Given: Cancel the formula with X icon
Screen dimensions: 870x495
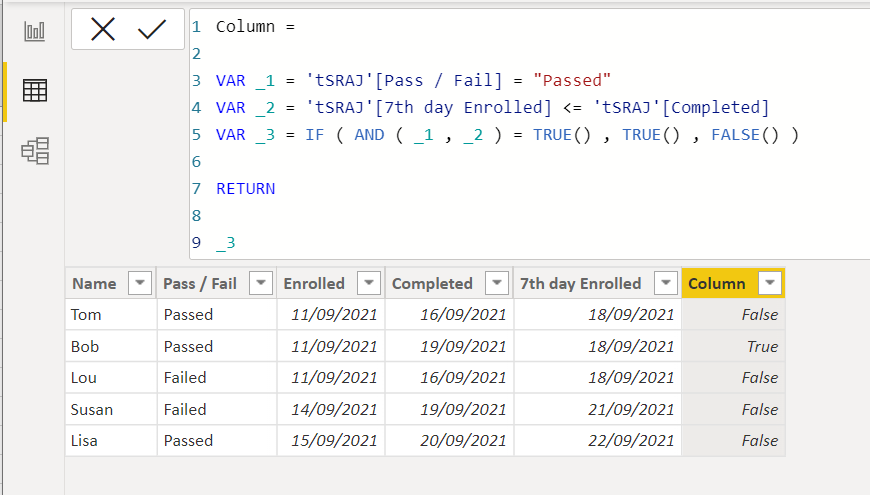Looking at the screenshot, I should (103, 29).
